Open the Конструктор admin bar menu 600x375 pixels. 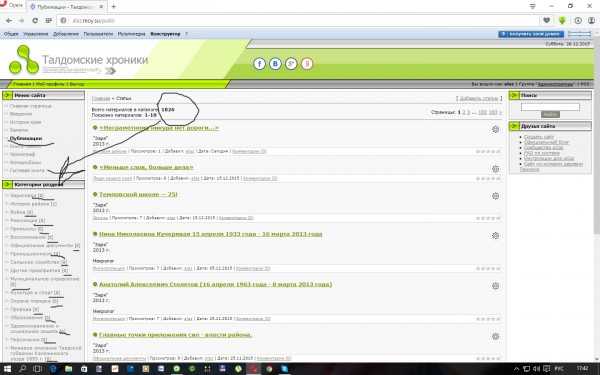click(x=165, y=34)
